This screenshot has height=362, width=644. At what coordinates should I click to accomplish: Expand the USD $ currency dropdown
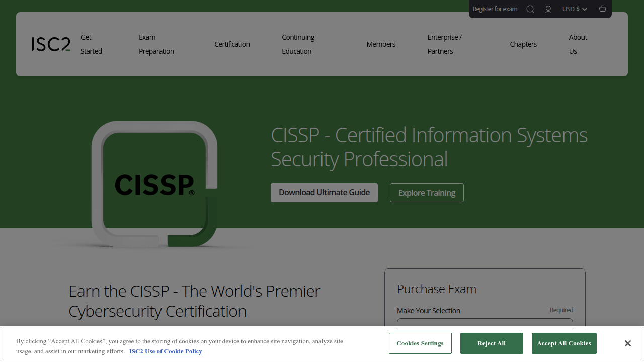pyautogui.click(x=575, y=9)
